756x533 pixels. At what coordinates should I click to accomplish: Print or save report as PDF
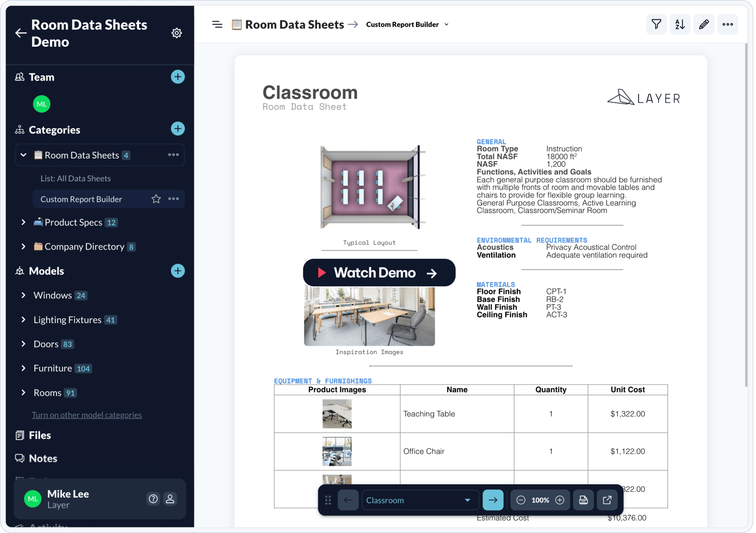583,500
